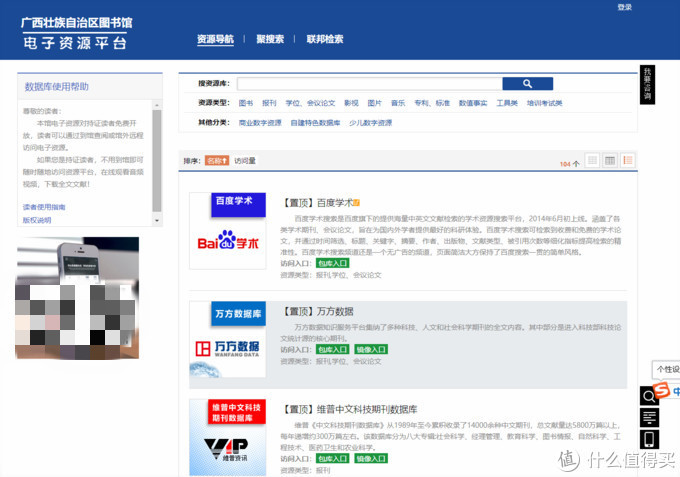Open the mobile phone icon on right sidebar
The height and width of the screenshot is (477, 680).
click(x=649, y=439)
